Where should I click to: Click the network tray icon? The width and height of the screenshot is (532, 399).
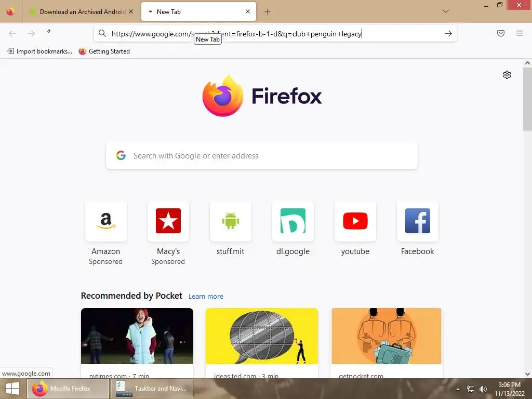click(x=471, y=389)
